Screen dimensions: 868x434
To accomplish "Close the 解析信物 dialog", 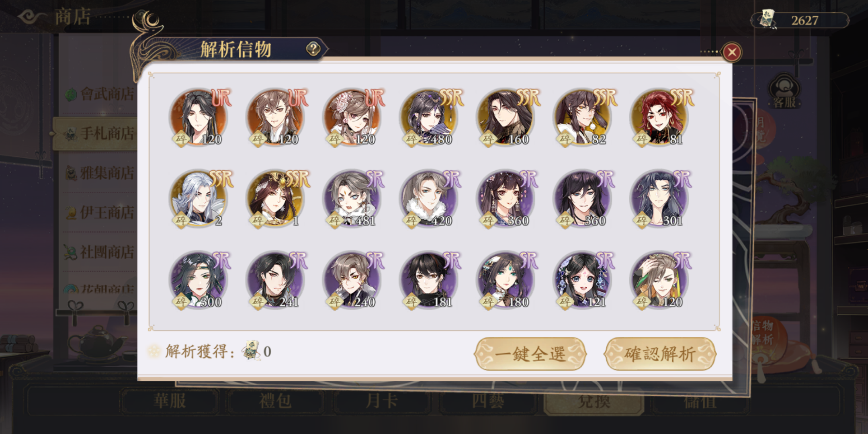I will [732, 52].
